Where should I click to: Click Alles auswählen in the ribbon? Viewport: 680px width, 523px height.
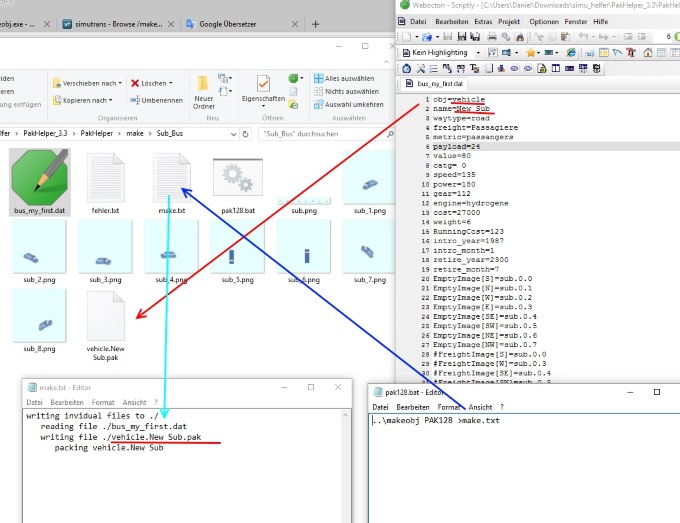(348, 78)
